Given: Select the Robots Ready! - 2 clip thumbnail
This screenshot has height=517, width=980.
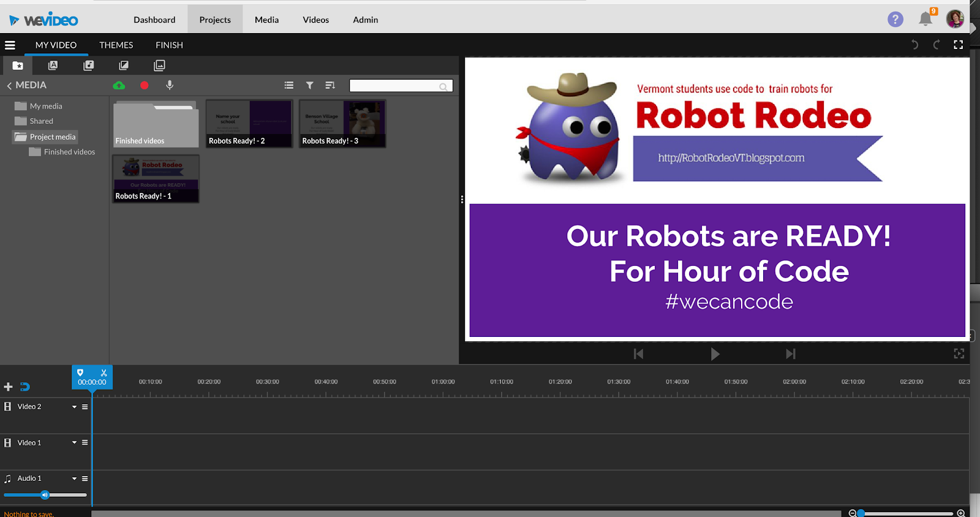Looking at the screenshot, I should coord(249,124).
